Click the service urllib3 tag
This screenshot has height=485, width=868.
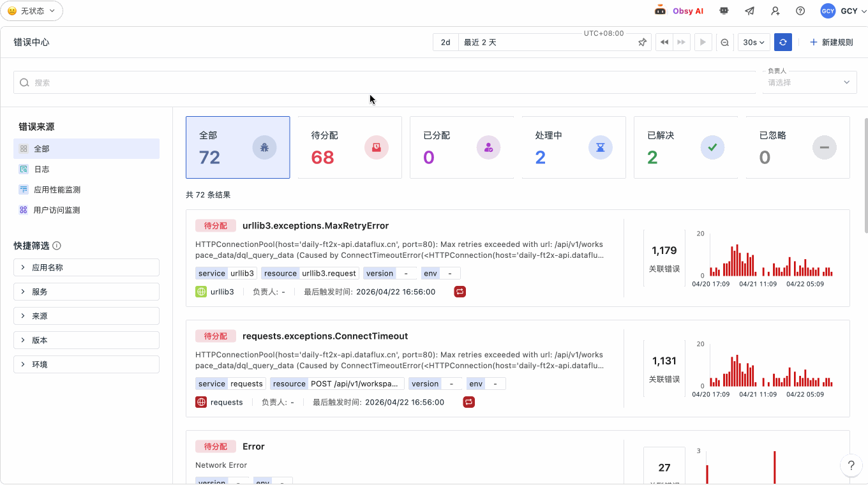tap(227, 273)
